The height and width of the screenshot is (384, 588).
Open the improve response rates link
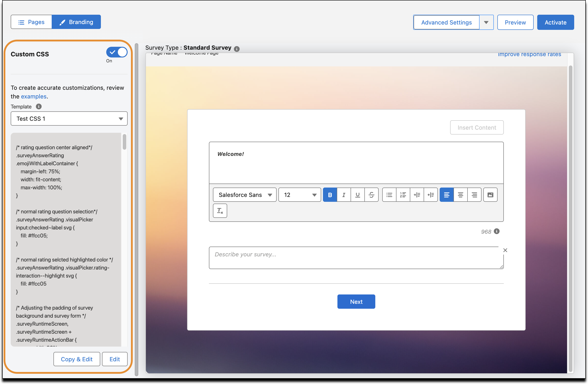(x=529, y=54)
